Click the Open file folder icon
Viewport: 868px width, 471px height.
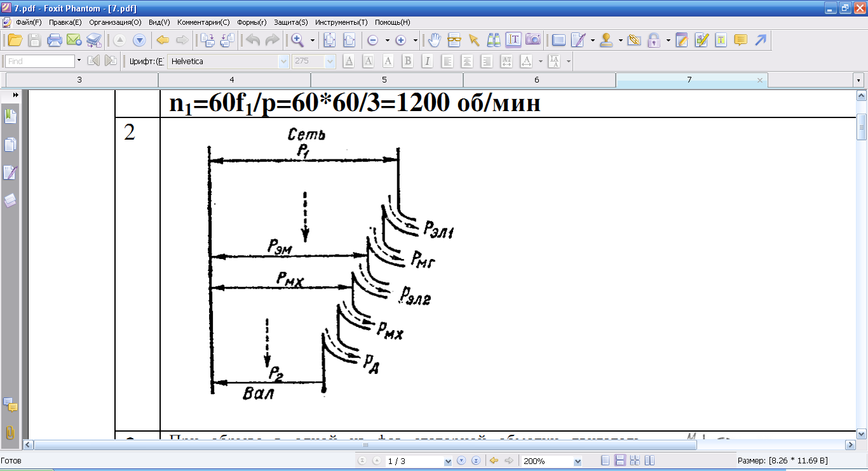tap(15, 41)
